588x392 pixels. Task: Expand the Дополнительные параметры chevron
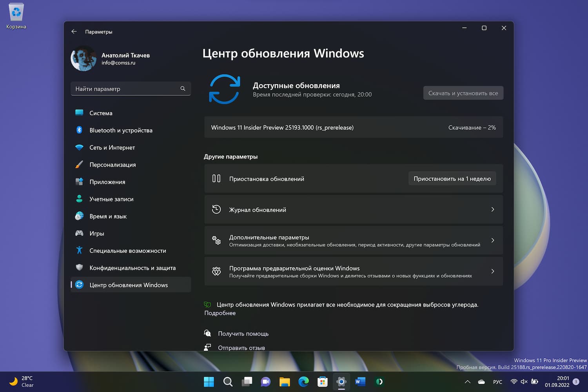pos(493,240)
